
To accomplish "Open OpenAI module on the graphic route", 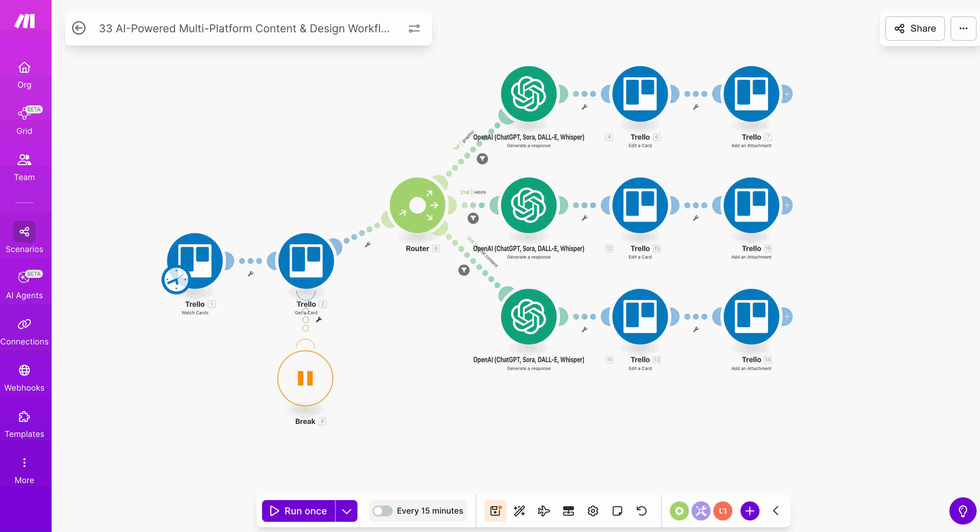I will tap(528, 94).
